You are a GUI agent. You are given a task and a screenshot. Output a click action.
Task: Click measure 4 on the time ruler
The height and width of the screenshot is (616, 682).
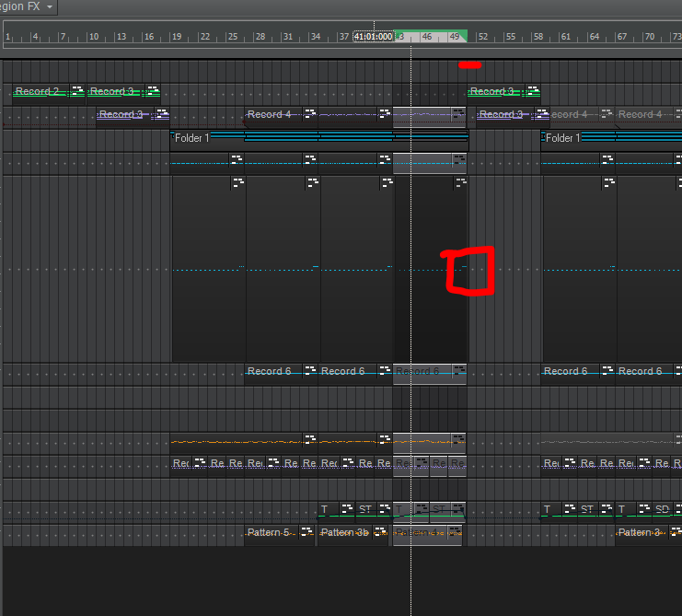coord(36,37)
